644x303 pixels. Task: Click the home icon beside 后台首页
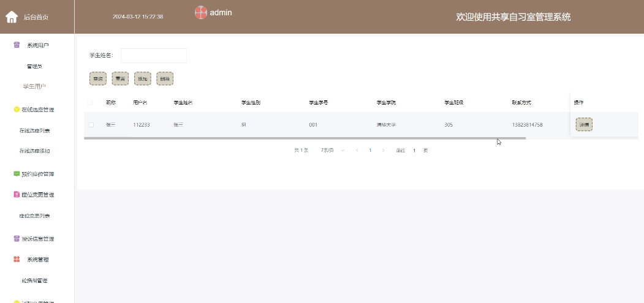click(12, 17)
